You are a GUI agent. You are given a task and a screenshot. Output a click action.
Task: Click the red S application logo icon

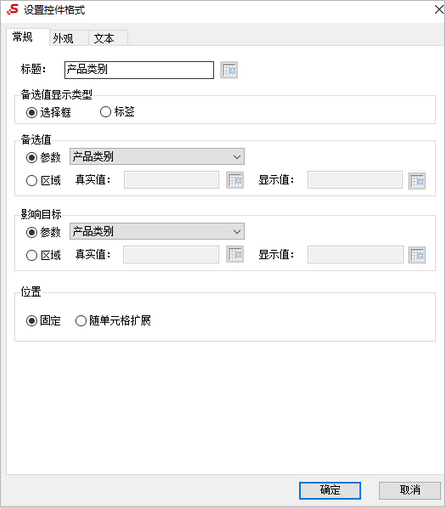[x=13, y=10]
